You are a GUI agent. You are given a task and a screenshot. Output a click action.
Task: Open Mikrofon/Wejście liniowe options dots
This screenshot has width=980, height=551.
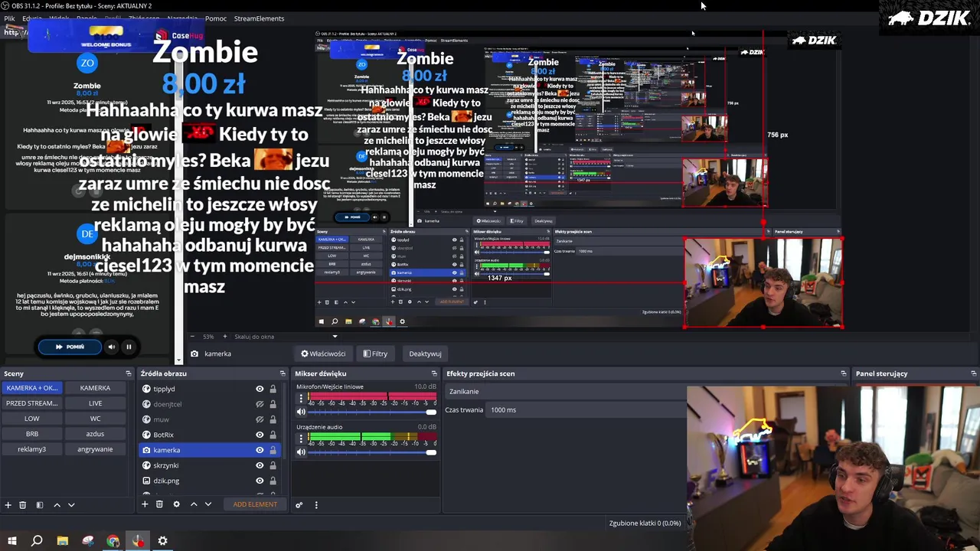[301, 399]
